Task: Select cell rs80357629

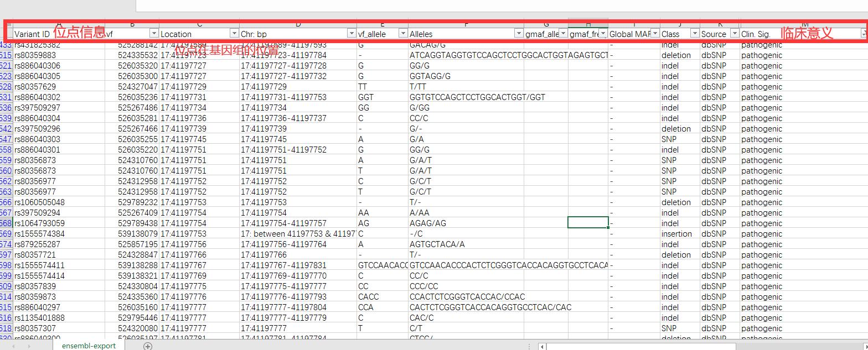Action: click(x=59, y=87)
